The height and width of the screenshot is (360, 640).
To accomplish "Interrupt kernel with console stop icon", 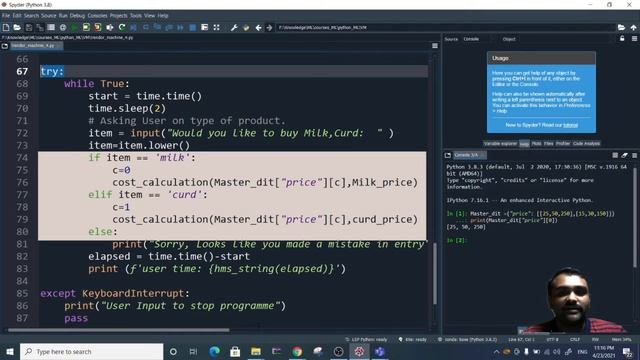I will [615, 155].
